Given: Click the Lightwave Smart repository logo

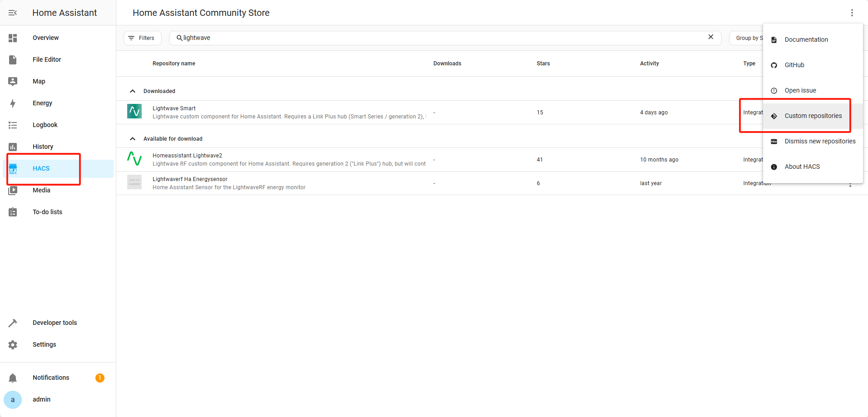Looking at the screenshot, I should tap(134, 111).
